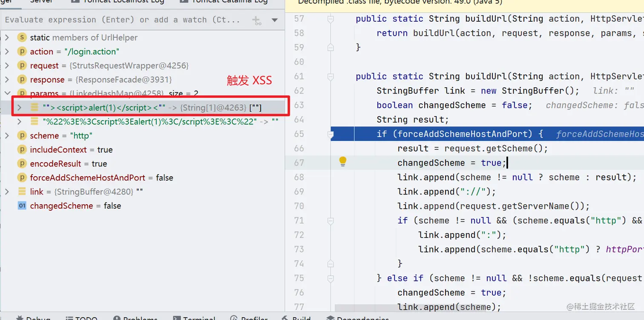
Task: Click the yellow light bulb intention icon
Action: [343, 161]
